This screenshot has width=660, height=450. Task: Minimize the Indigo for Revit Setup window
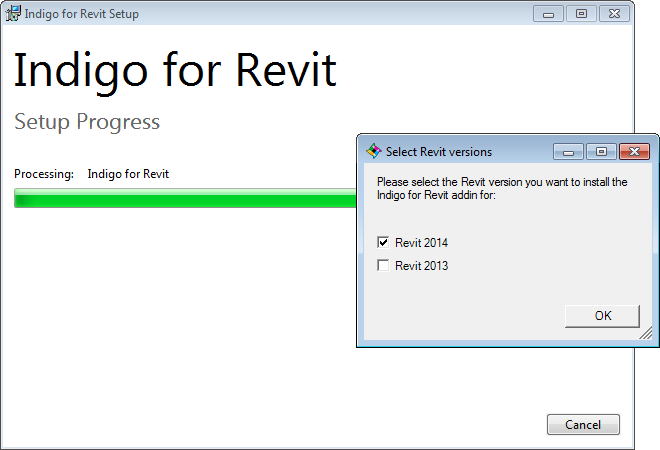point(548,14)
